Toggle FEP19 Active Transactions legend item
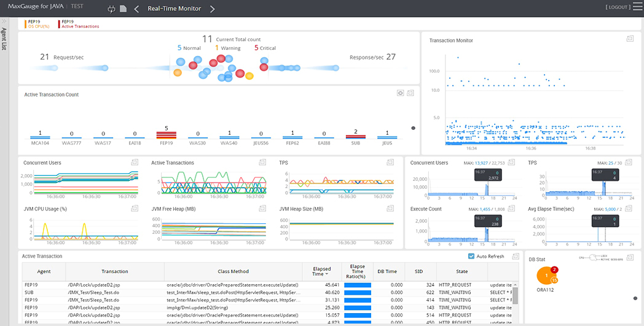This screenshot has height=326, width=644. [x=79, y=24]
